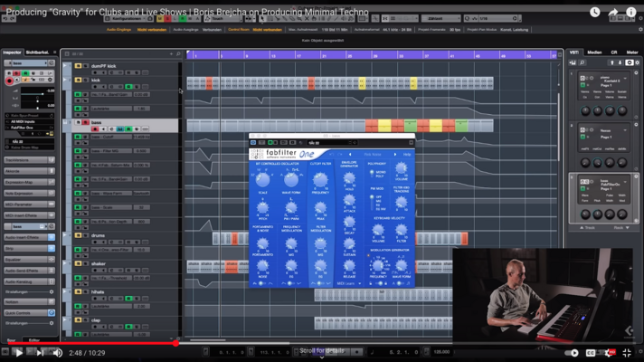The image size is (644, 362).
Task: Toggle read automation on the bass track
Action: tap(128, 129)
